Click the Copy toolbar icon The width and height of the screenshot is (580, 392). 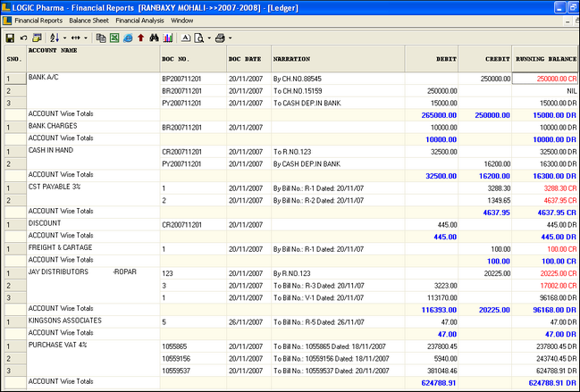tap(101, 38)
